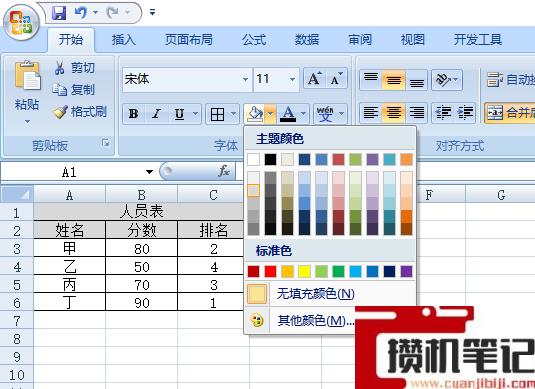
Task: Open the underline style arrow
Action: pyautogui.click(x=196, y=114)
